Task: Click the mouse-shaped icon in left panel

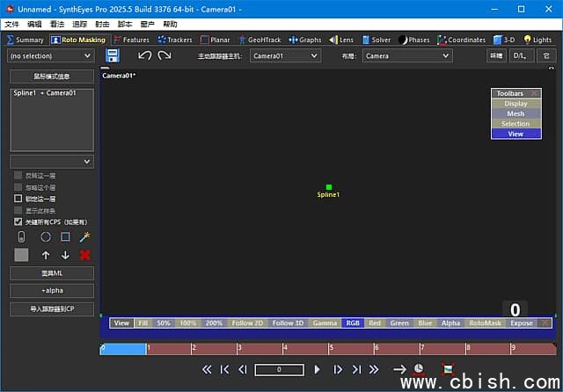Action: tap(21, 237)
